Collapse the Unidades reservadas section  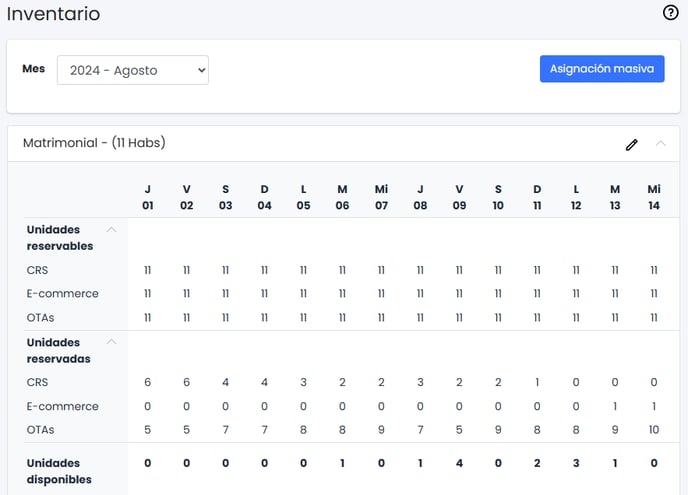111,342
